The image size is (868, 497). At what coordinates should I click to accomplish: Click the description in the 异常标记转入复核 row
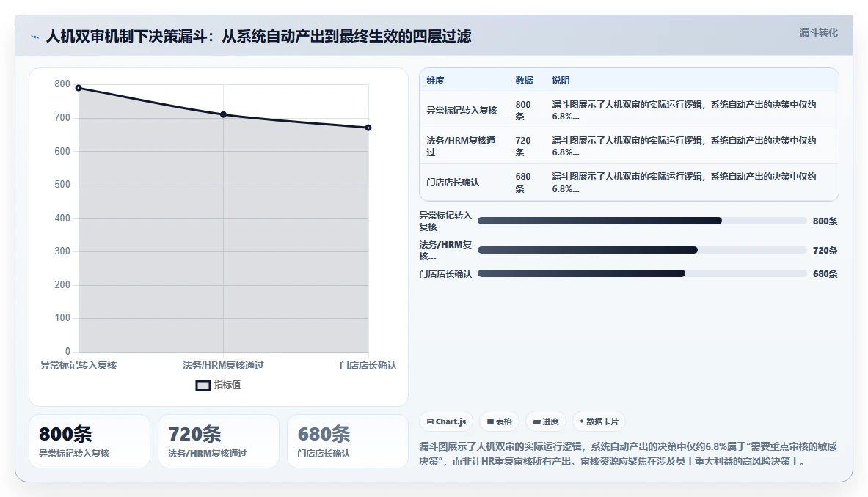[x=685, y=111]
